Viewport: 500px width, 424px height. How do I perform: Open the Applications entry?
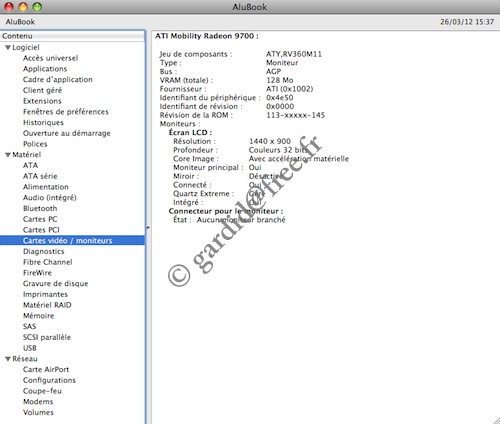coord(45,69)
